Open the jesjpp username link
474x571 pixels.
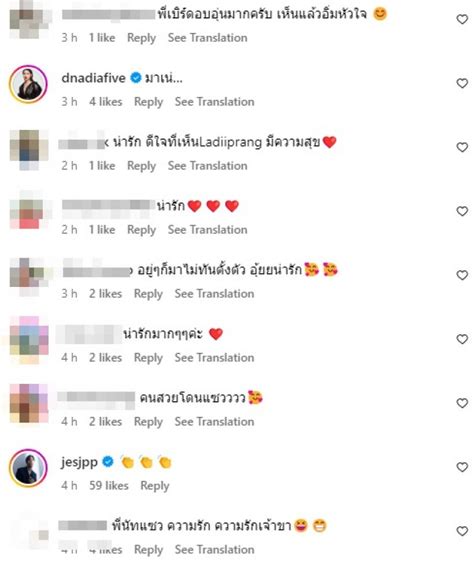(x=79, y=462)
